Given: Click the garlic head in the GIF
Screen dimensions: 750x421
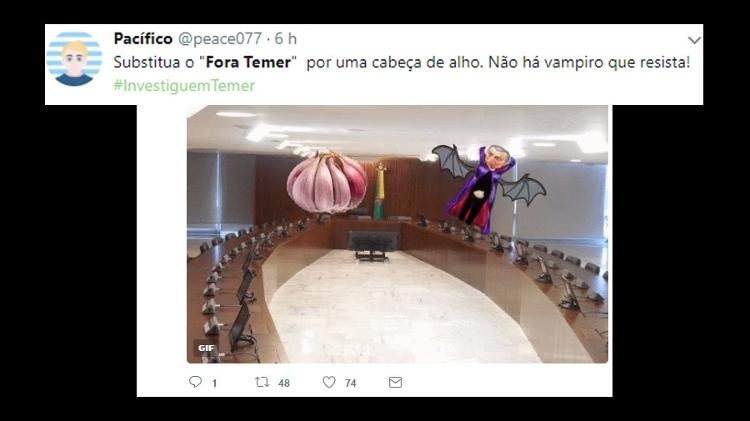Looking at the screenshot, I should click(x=327, y=182).
